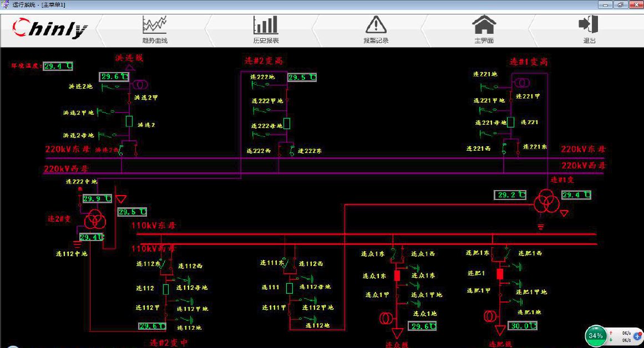Click the 连#2变中 label at bottom

pyautogui.click(x=169, y=342)
